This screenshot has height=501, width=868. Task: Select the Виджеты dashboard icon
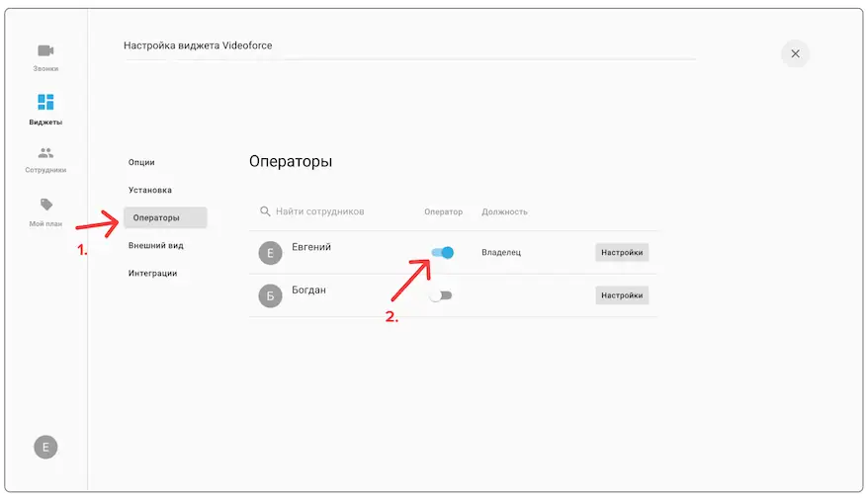[x=45, y=103]
